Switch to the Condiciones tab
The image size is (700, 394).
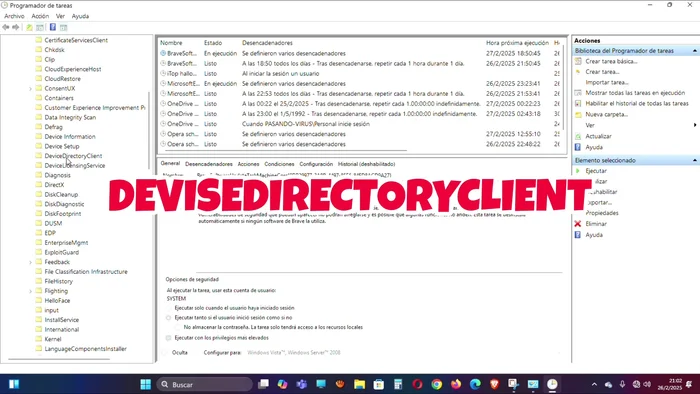click(x=279, y=164)
